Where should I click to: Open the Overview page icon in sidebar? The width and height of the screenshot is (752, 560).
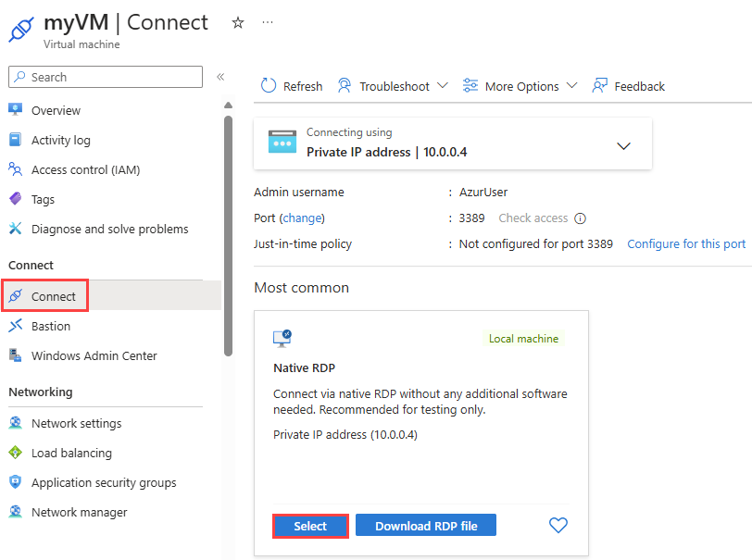point(16,110)
